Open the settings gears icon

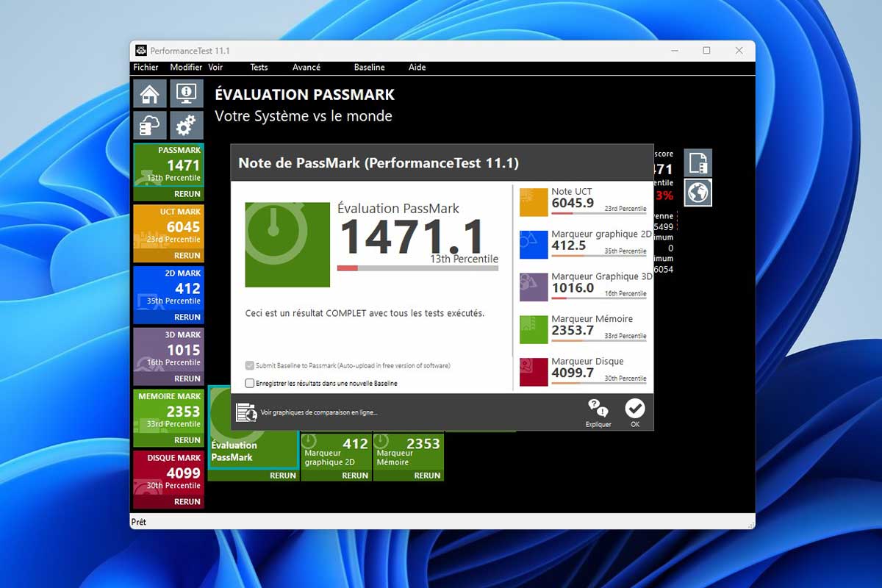tap(187, 125)
